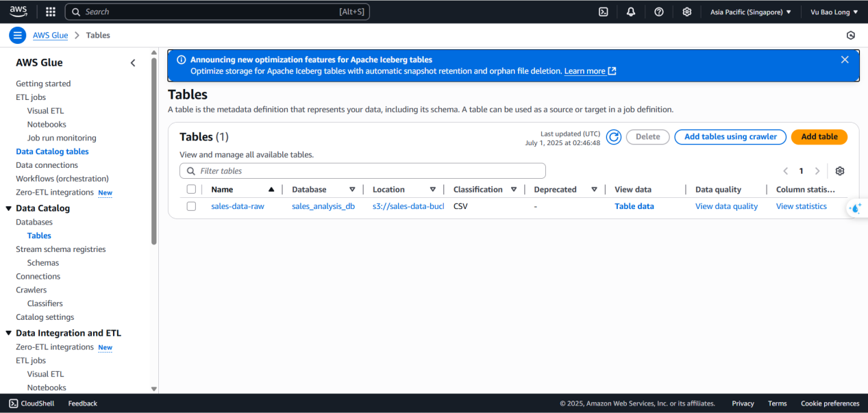Viewport: 868px width, 413px height.
Task: Click the magnifier icon in Filter tables
Action: click(x=191, y=171)
